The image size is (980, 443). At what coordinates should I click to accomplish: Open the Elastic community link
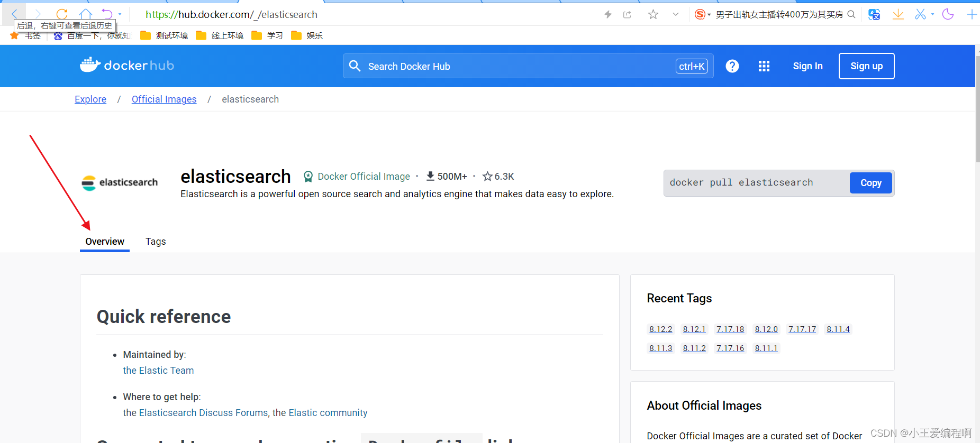click(328, 413)
